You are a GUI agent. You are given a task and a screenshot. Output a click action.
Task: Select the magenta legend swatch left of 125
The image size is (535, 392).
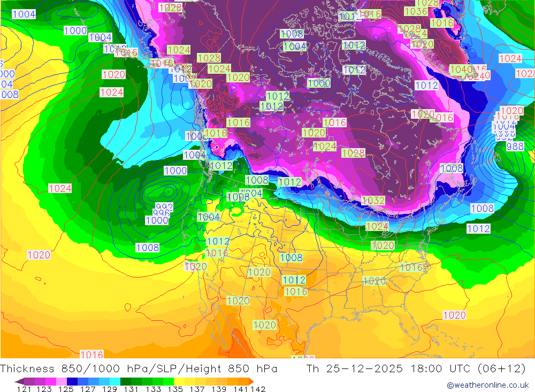click(50, 381)
